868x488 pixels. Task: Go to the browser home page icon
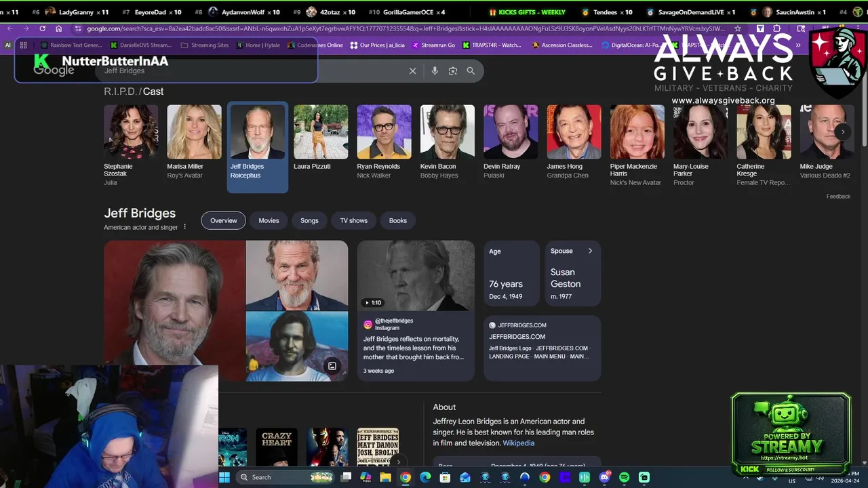coord(58,28)
